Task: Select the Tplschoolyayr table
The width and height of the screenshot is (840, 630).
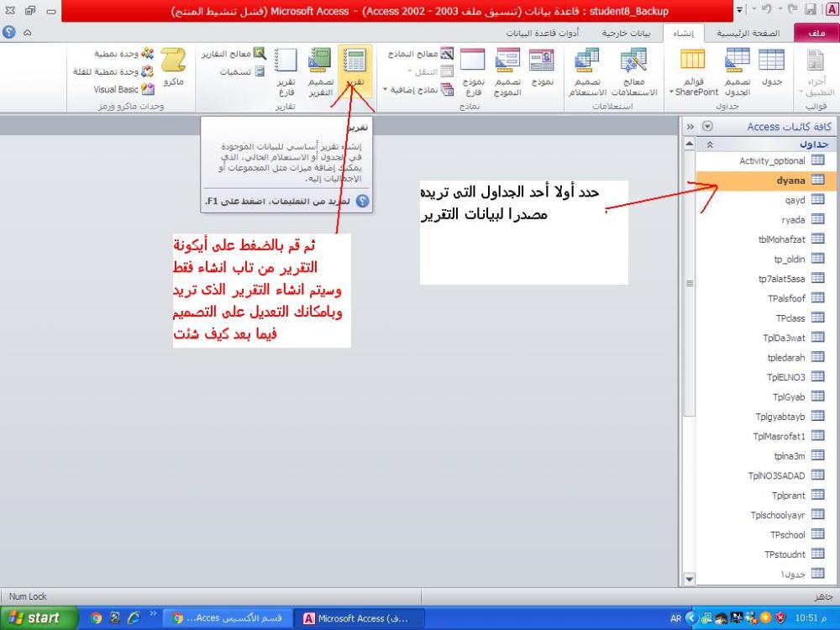Action: tap(766, 515)
